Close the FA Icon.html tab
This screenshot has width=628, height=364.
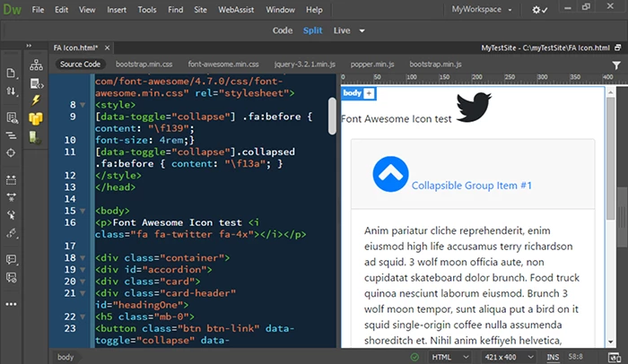click(x=107, y=48)
